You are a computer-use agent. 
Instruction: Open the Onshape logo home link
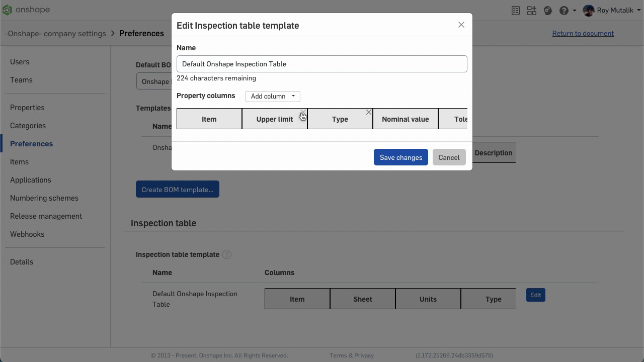click(x=26, y=10)
